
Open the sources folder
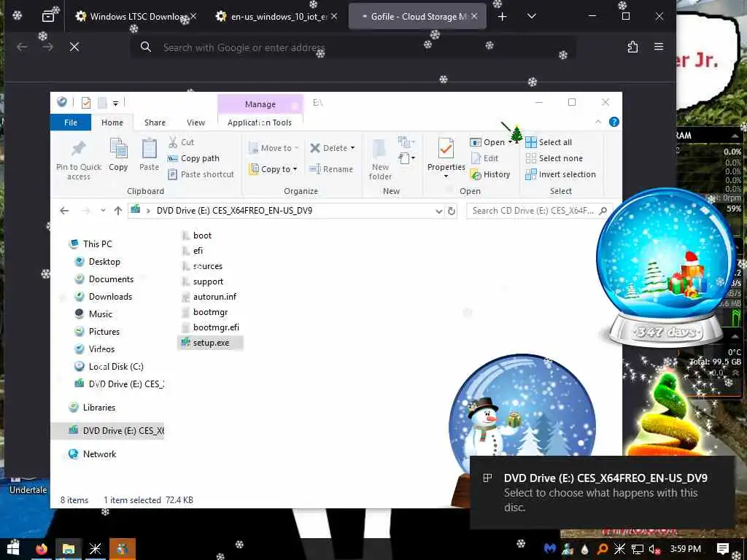click(201, 266)
